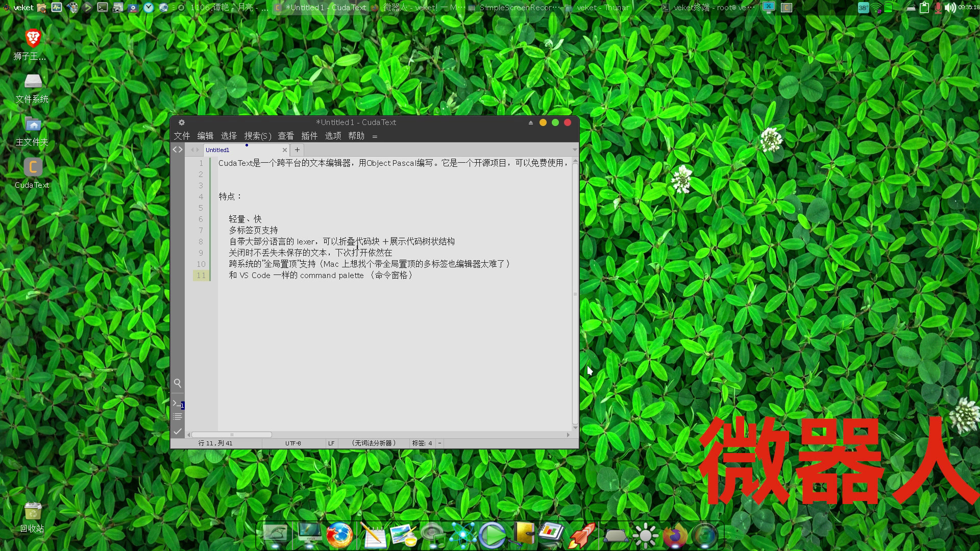980x551 pixels.
Task: Open the 查看 menu
Action: pos(286,136)
